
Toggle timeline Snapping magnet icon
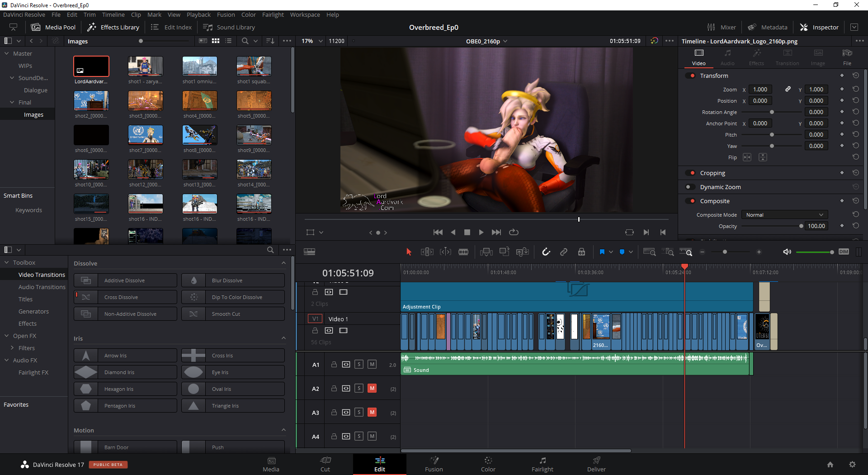pos(546,252)
